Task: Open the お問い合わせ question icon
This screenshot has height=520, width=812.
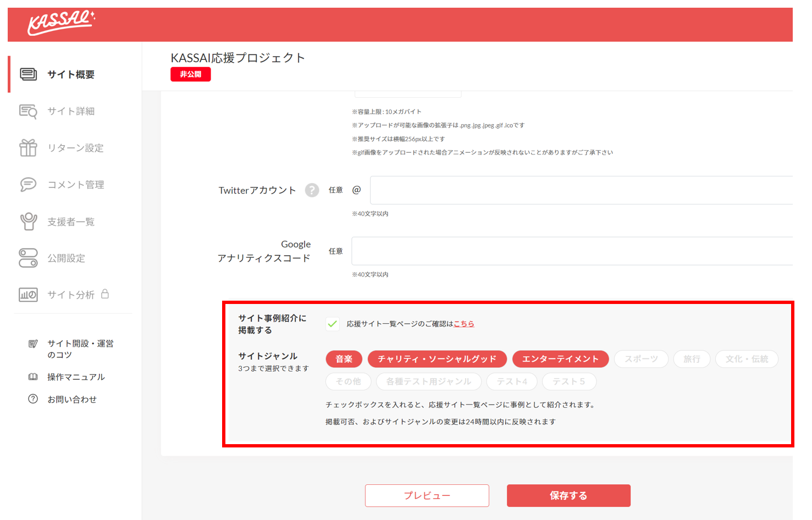Action: coord(33,399)
